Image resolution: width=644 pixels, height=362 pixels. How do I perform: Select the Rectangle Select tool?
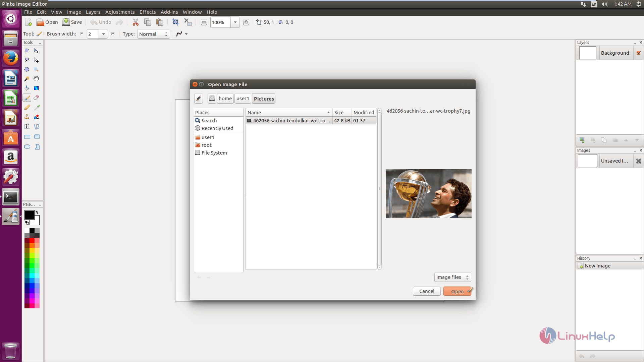coord(27,51)
